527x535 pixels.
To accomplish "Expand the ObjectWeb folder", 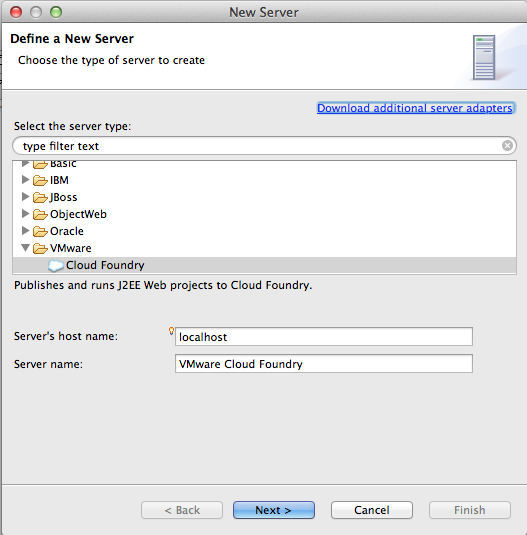I will [x=25, y=214].
